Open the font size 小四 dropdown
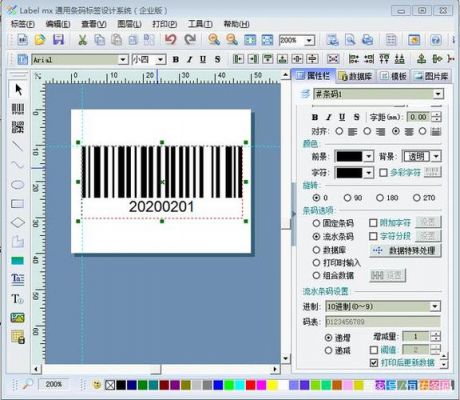Screen dimensions: 460x400 click(160, 60)
